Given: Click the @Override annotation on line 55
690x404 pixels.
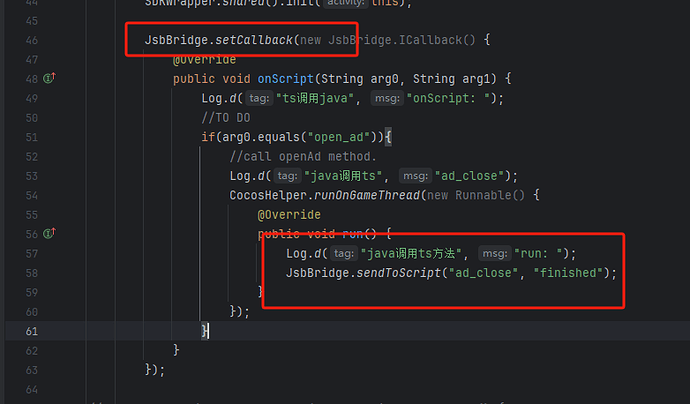Looking at the screenshot, I should [289, 215].
